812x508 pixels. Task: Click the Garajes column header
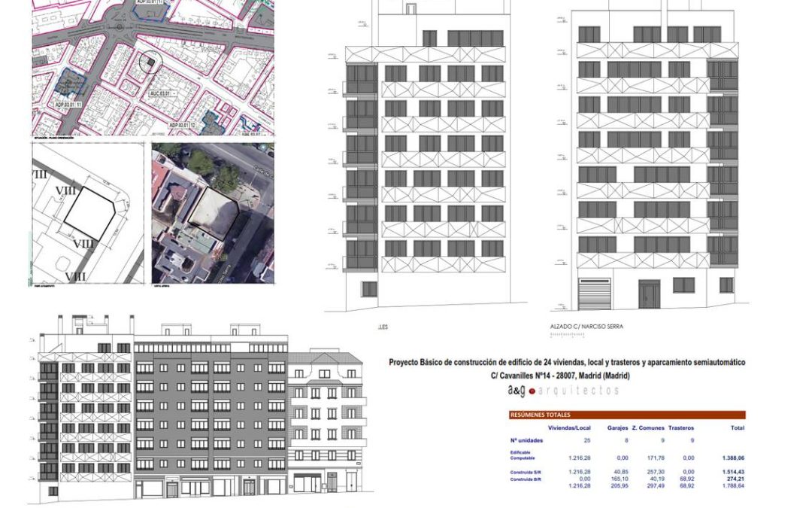pyautogui.click(x=617, y=427)
